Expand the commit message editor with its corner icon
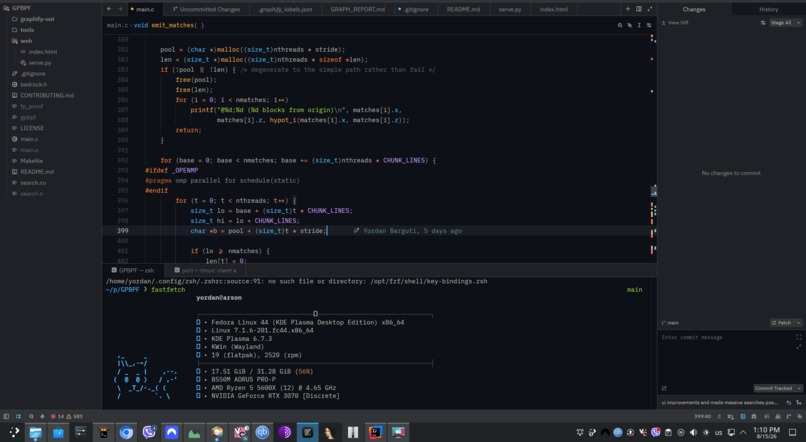 (798, 338)
